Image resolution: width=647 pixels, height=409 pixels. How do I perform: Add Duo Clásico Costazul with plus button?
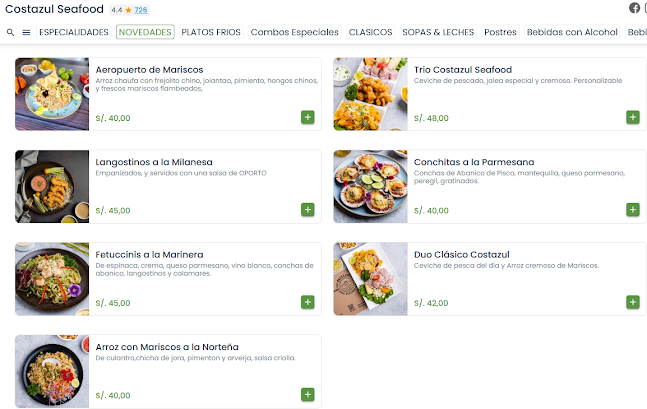coord(633,302)
